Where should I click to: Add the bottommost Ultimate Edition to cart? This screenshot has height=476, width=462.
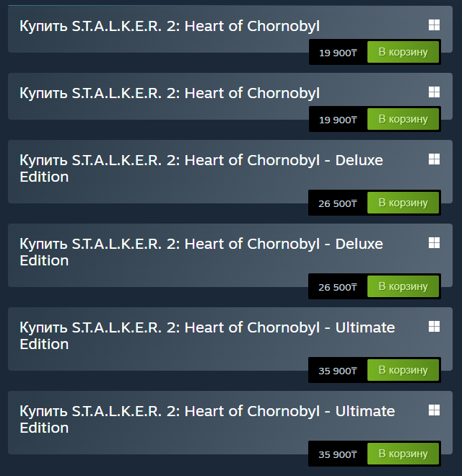click(x=403, y=454)
